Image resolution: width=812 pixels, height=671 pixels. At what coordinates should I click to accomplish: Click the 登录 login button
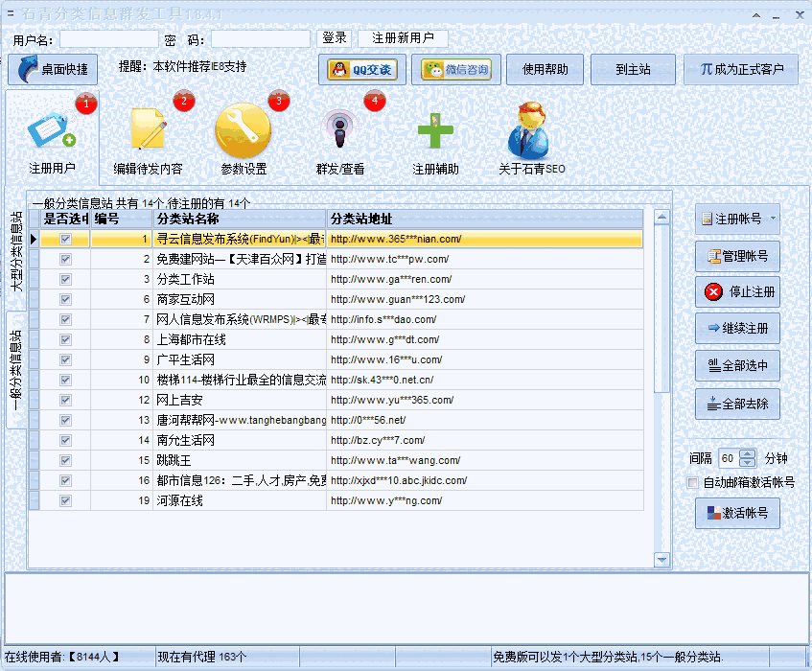pyautogui.click(x=334, y=38)
